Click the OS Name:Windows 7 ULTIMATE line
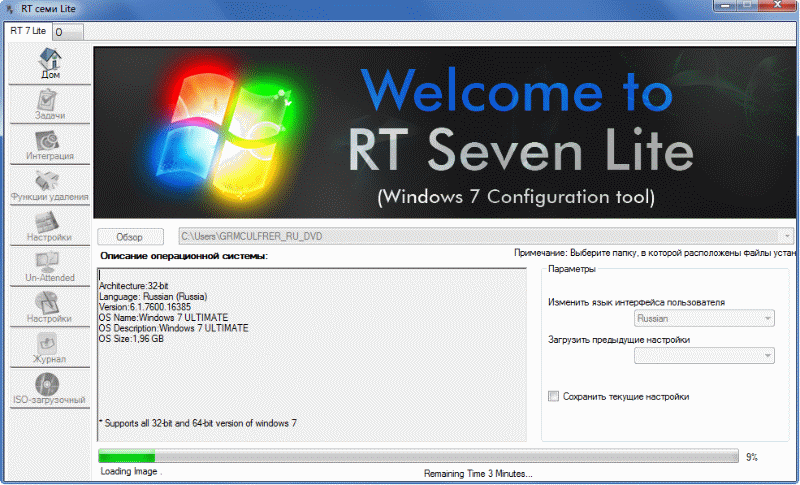 pos(164,317)
